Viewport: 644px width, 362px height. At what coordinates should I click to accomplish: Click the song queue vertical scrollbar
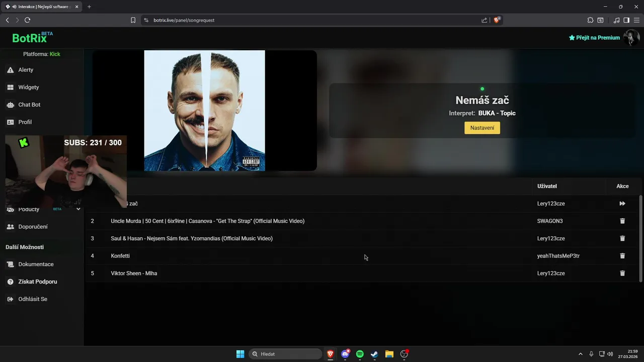tap(640, 238)
